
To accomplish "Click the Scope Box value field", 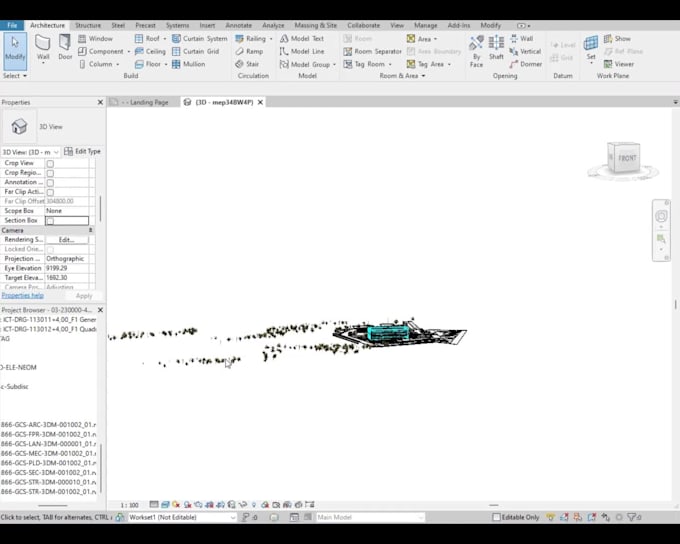I will point(67,211).
